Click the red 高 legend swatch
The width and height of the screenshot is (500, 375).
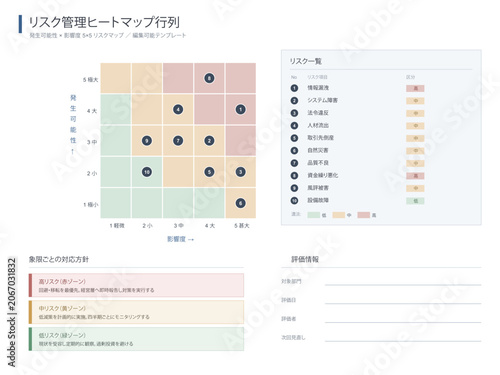(364, 215)
